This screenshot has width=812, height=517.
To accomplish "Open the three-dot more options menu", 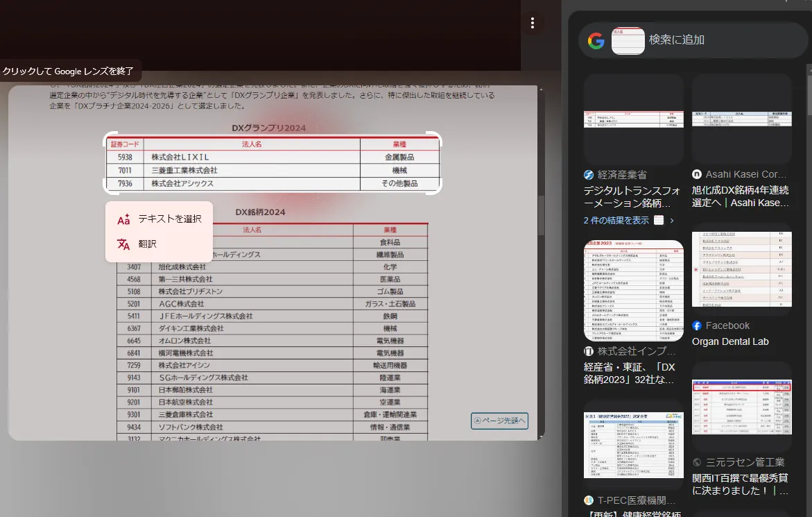I will point(533,23).
